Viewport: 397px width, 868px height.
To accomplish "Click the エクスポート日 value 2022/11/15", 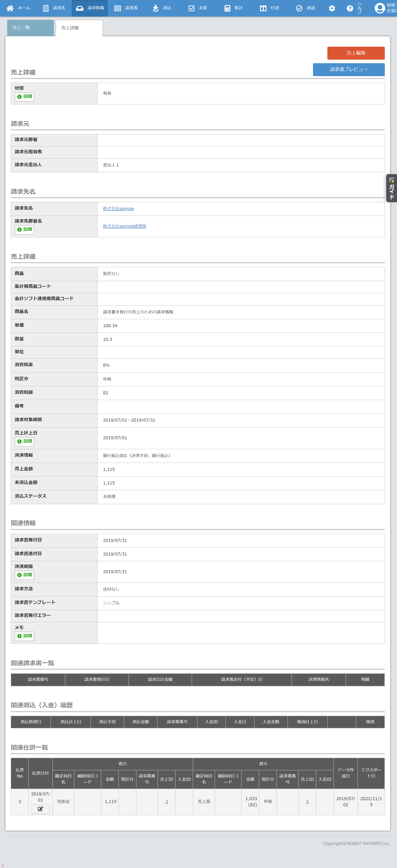I will click(371, 802).
